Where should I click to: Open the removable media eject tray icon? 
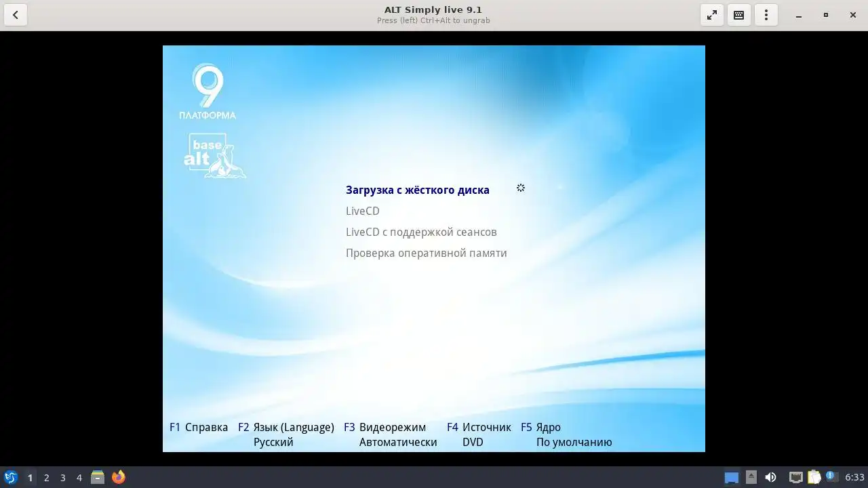tap(751, 477)
